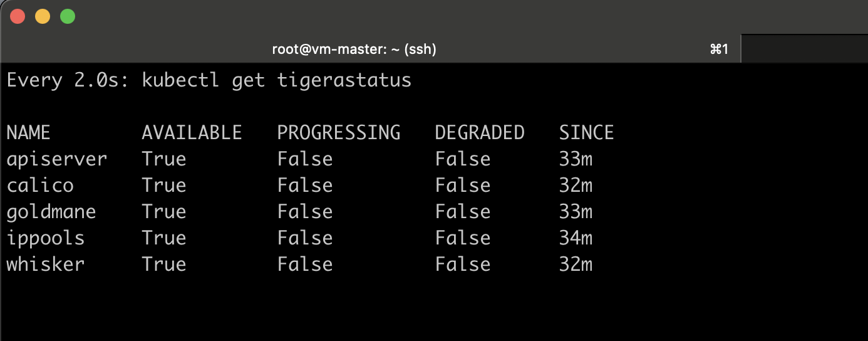Click goldmane's DEGRADED False value
Image resolution: width=868 pixels, height=341 pixels.
click(463, 212)
